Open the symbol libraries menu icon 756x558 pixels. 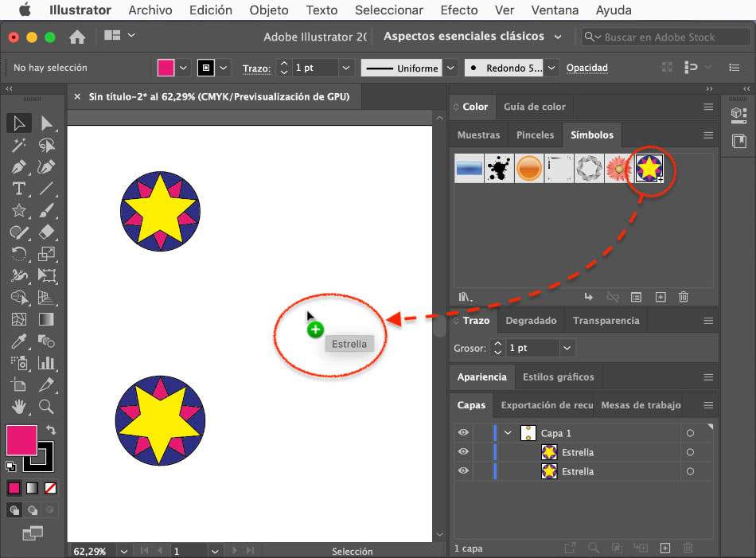(466, 297)
